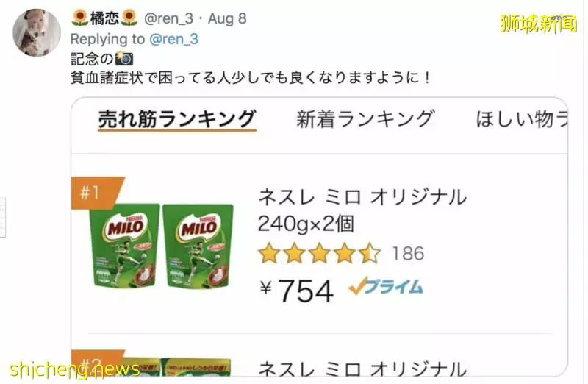Click the ¥754 price
Image resolution: width=588 pixels, height=384 pixels.
297,290
